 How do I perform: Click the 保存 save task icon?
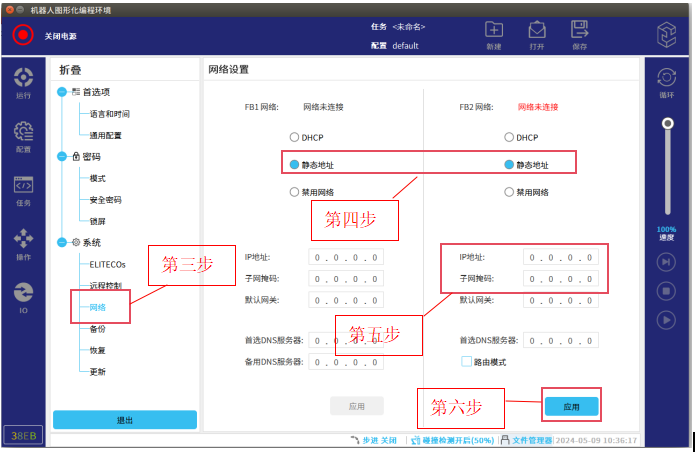(579, 30)
